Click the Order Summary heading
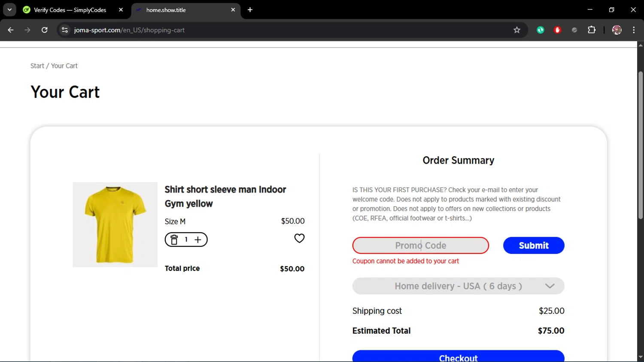The image size is (644, 362). click(458, 160)
